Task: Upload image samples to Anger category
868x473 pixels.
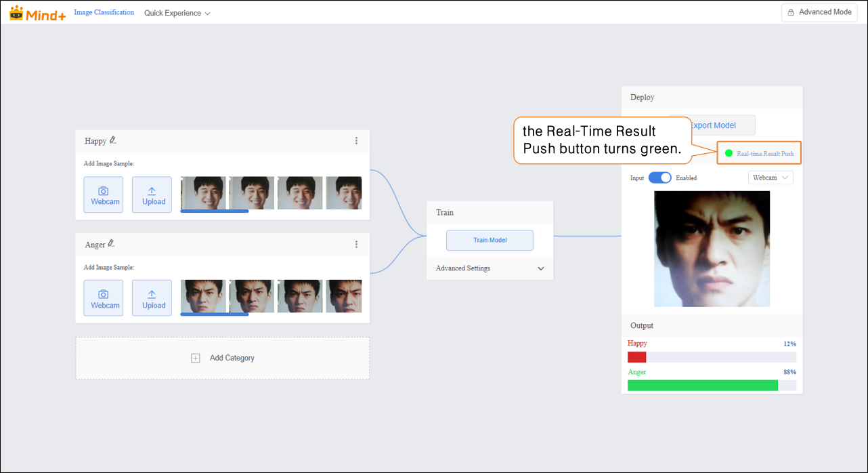Action: [152, 298]
